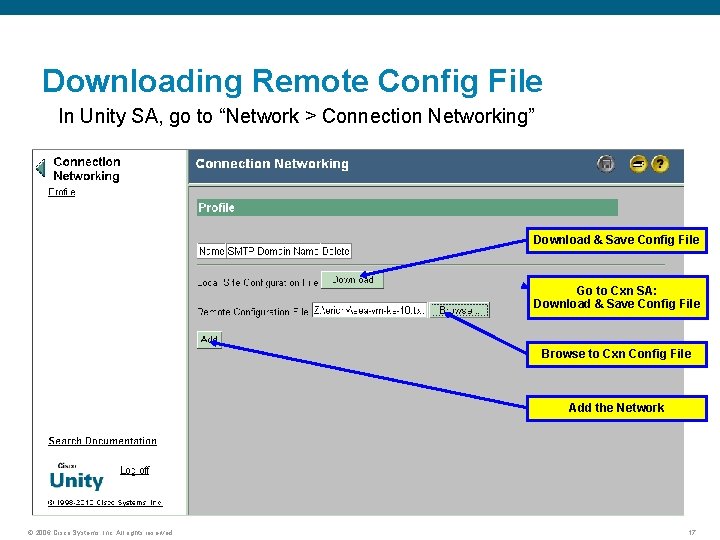Click the Name column header
The image size is (720, 540).
pos(211,251)
